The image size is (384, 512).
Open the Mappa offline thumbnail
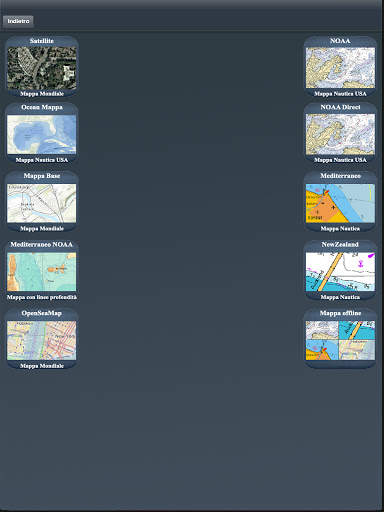[340, 341]
